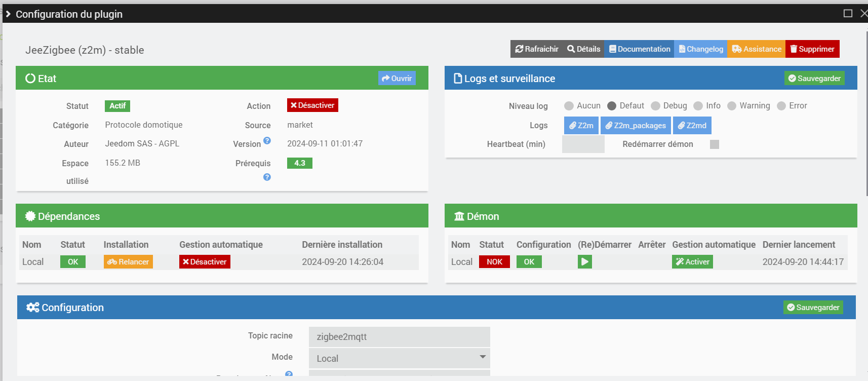Click the Heartbeat (min) input field

(583, 144)
